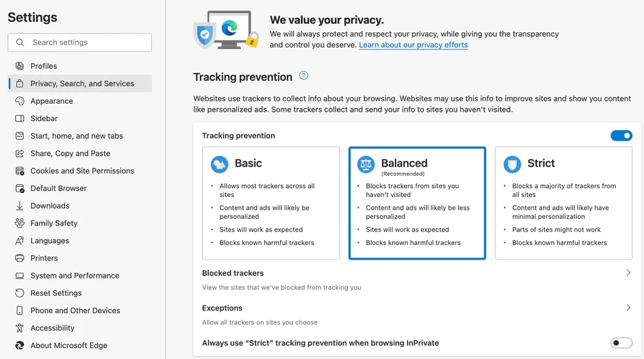
Task: Expand Blocked trackers chevron
Action: coord(629,273)
